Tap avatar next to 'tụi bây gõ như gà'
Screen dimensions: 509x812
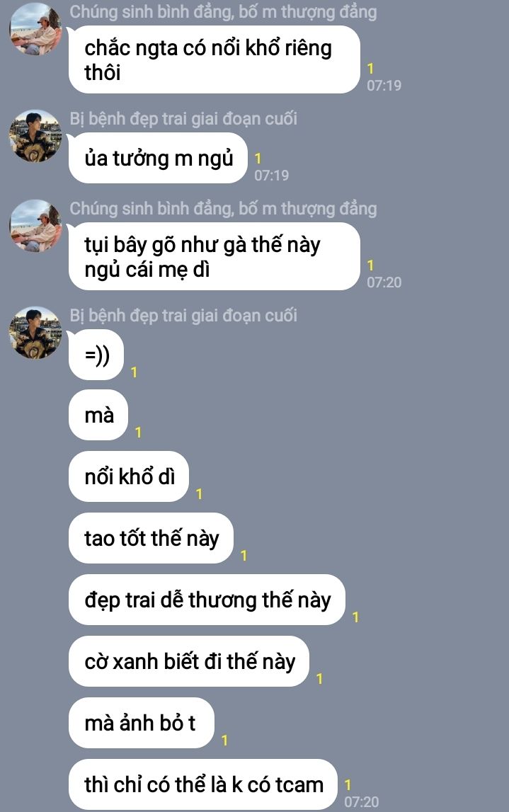tap(35, 226)
